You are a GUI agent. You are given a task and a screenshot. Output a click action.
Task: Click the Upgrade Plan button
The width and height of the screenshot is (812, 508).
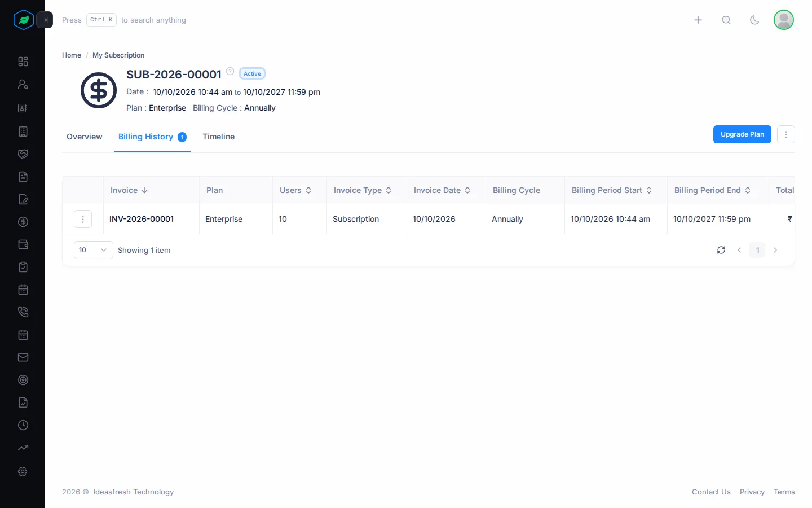coord(742,134)
